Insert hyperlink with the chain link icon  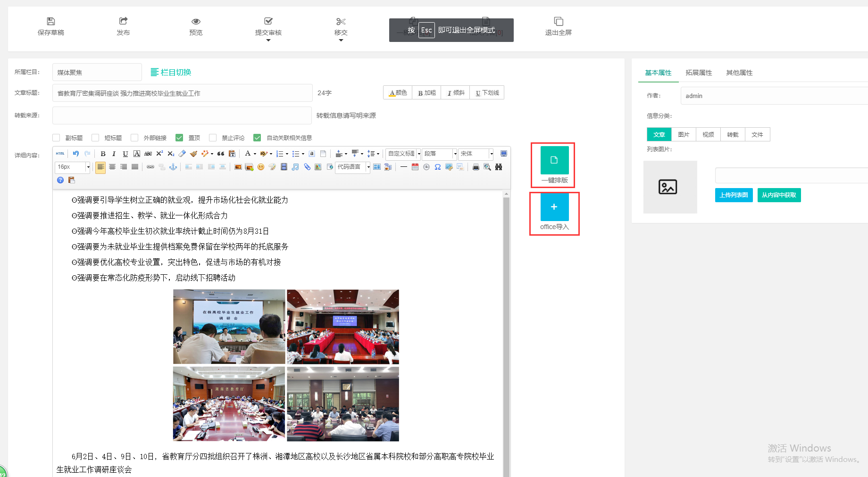pyautogui.click(x=150, y=167)
